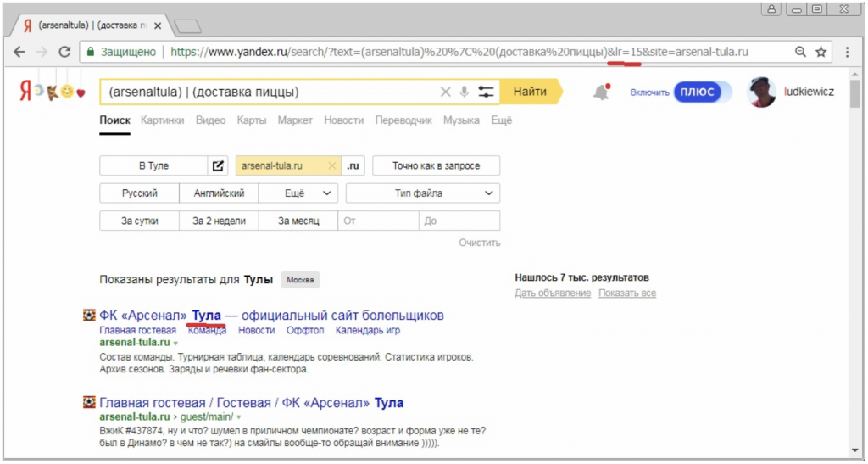Remove arsenal-tula.ru site filter with X

pyautogui.click(x=332, y=165)
